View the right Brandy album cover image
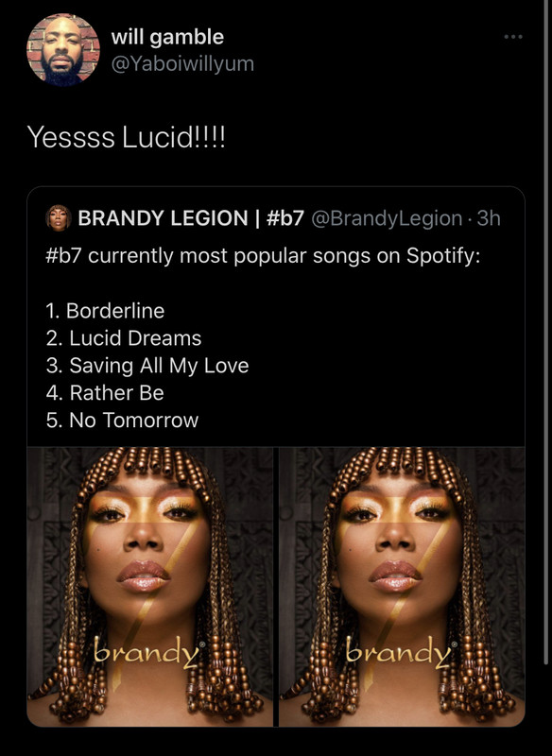 point(402,587)
